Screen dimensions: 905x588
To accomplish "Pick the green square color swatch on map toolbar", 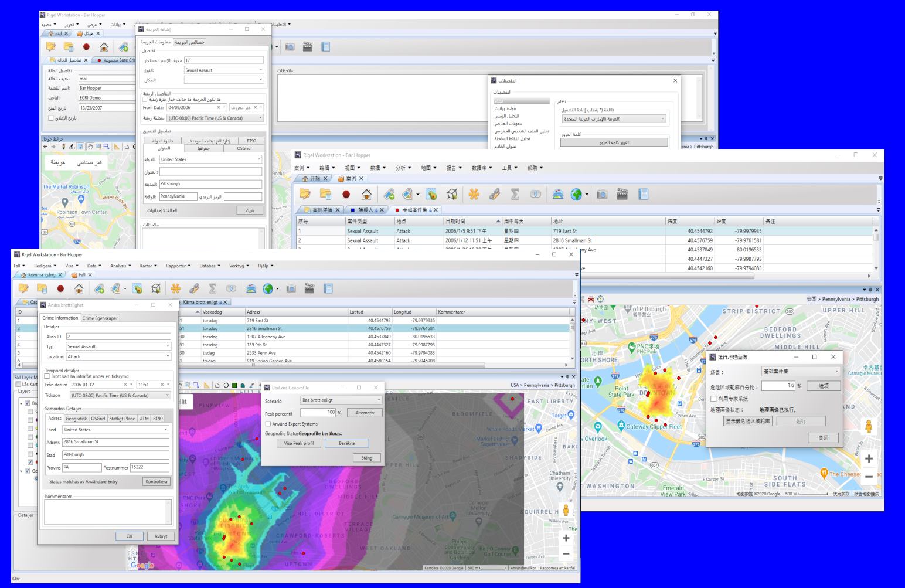I will coord(234,386).
